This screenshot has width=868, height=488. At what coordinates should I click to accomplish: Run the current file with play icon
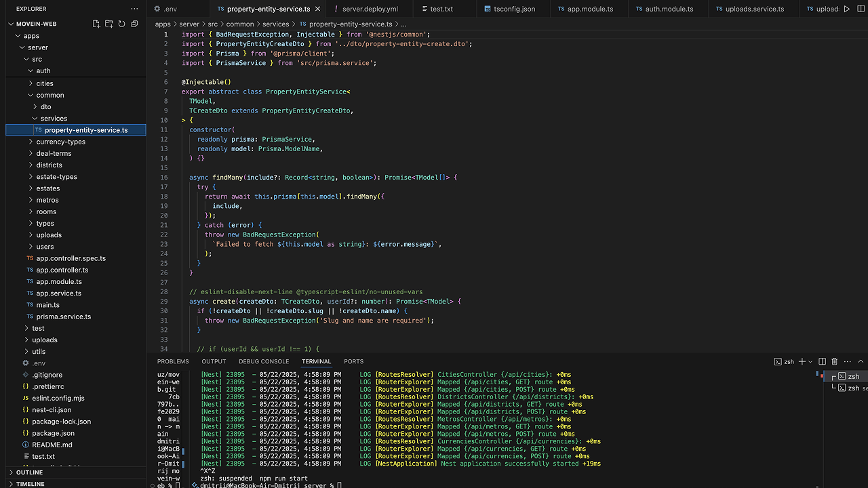846,9
